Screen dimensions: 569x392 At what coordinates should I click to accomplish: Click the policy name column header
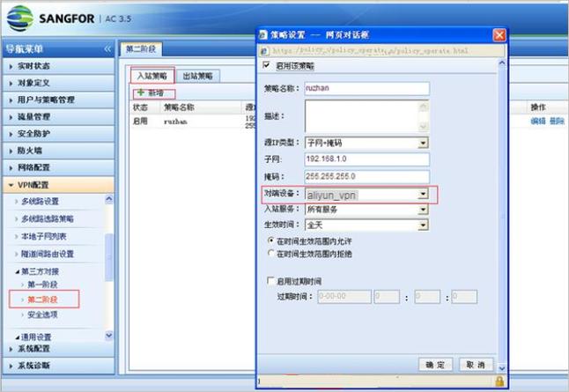[179, 107]
